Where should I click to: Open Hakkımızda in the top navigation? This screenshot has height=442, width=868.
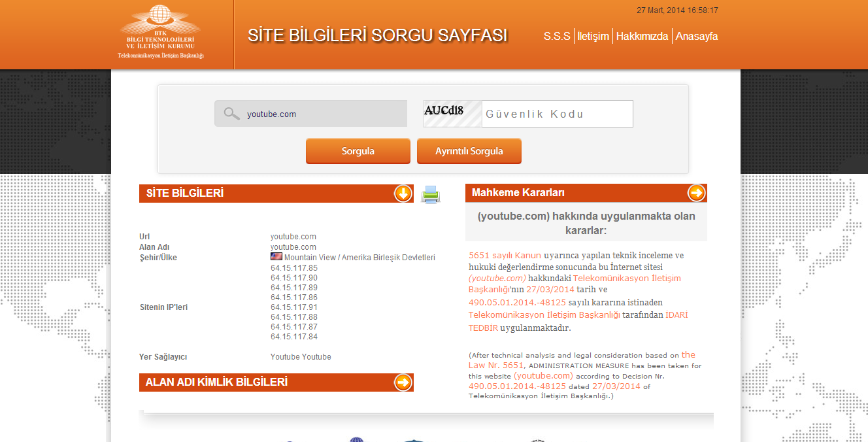[642, 36]
